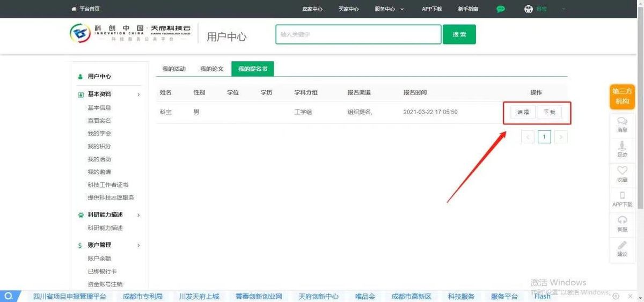Click the green chat bubble icon in top bar

[501, 9]
